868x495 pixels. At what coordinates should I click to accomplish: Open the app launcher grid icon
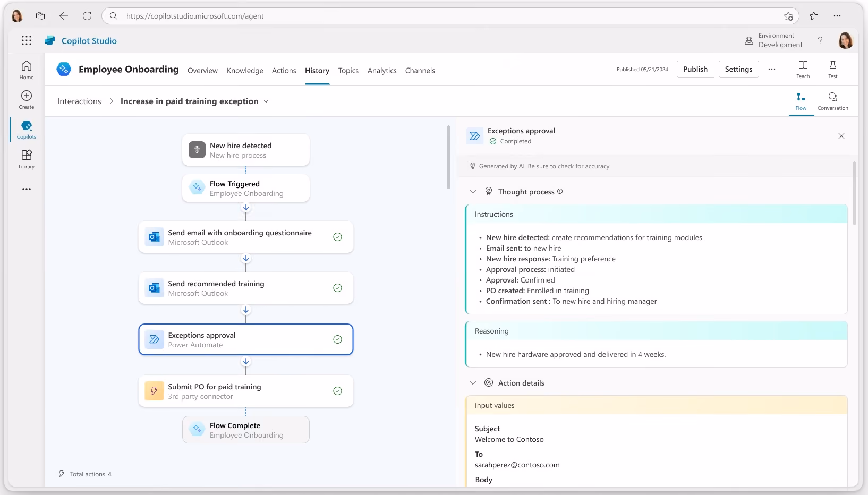(27, 40)
